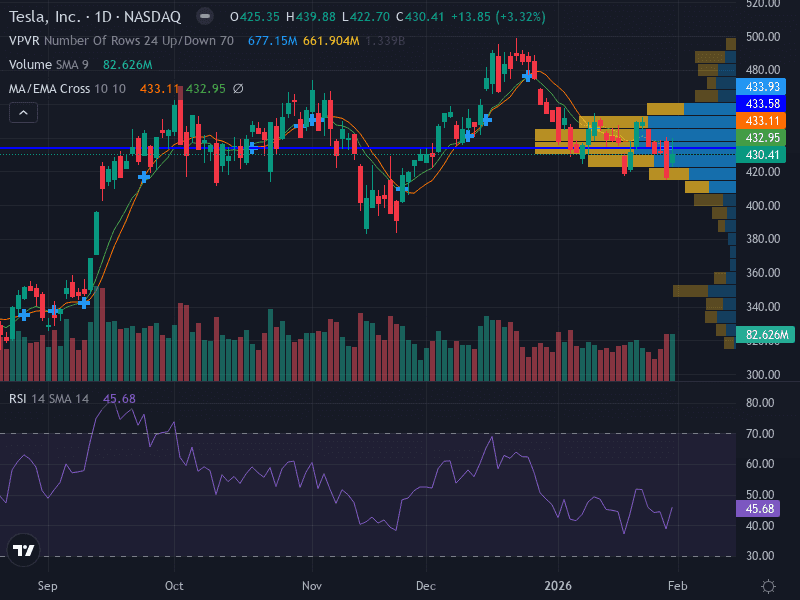Image resolution: width=800 pixels, height=600 pixels.
Task: Click the 82.626M value in Volume legend
Action: coord(128,65)
